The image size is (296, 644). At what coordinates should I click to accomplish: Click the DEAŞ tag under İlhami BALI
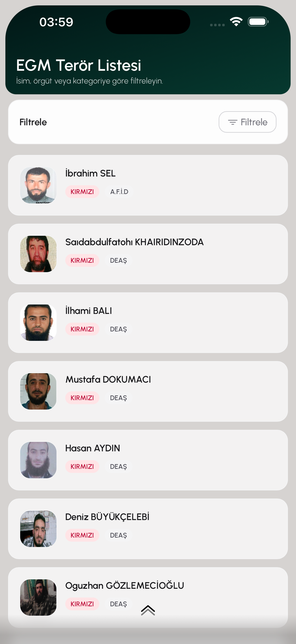[118, 329]
